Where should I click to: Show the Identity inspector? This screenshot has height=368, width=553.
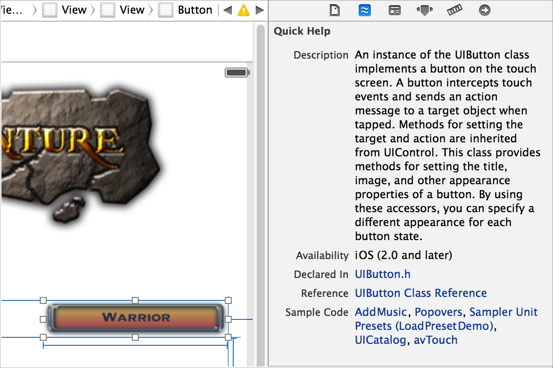pyautogui.click(x=395, y=10)
